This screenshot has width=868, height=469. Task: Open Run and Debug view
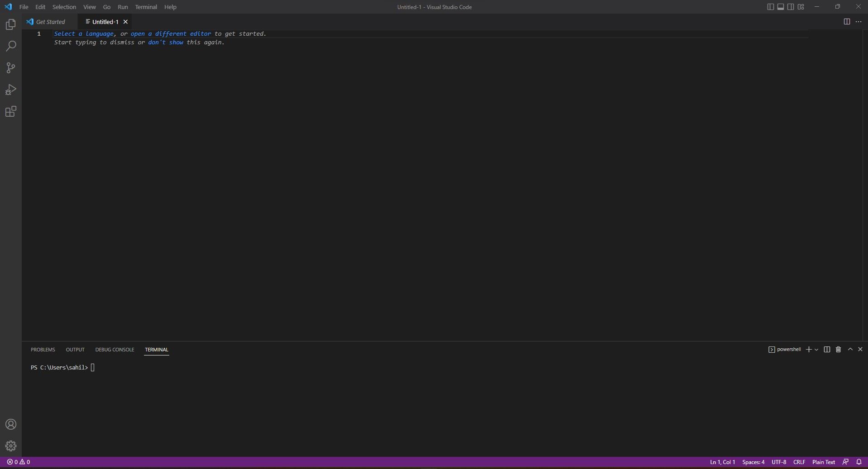(x=11, y=90)
